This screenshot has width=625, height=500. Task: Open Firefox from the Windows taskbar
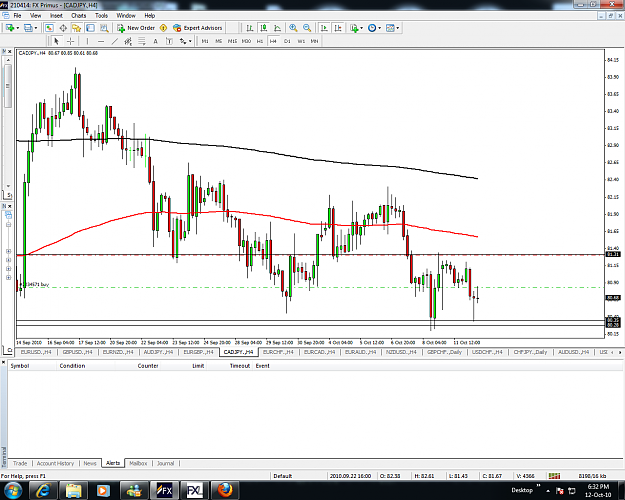pyautogui.click(x=224, y=490)
